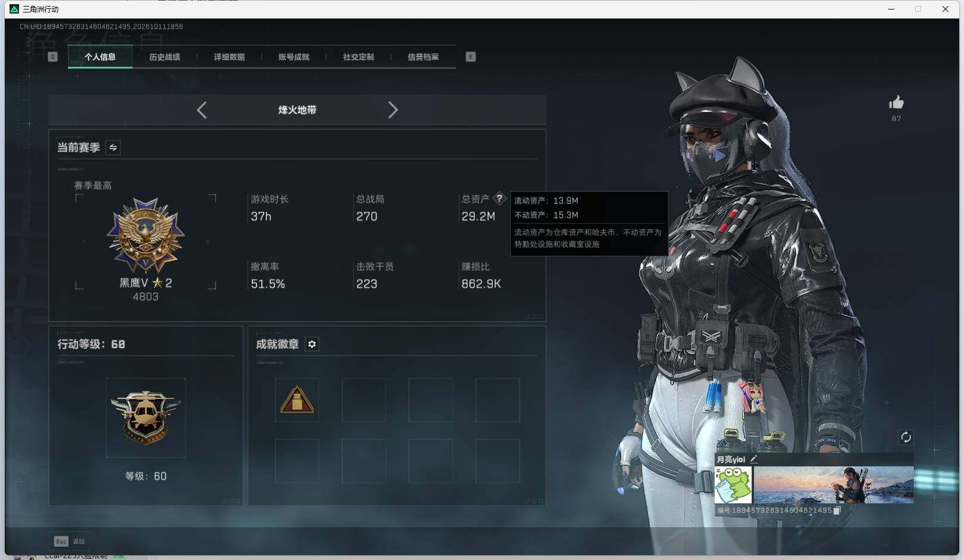This screenshot has height=560, width=964.
Task: Click the 行动等级: 60 heading
Action: coord(91,344)
